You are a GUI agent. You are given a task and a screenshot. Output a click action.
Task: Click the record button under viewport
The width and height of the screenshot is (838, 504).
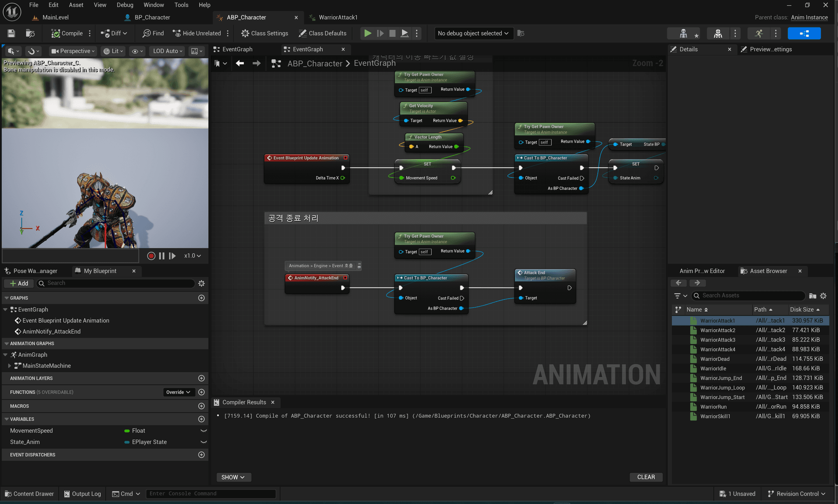point(151,256)
